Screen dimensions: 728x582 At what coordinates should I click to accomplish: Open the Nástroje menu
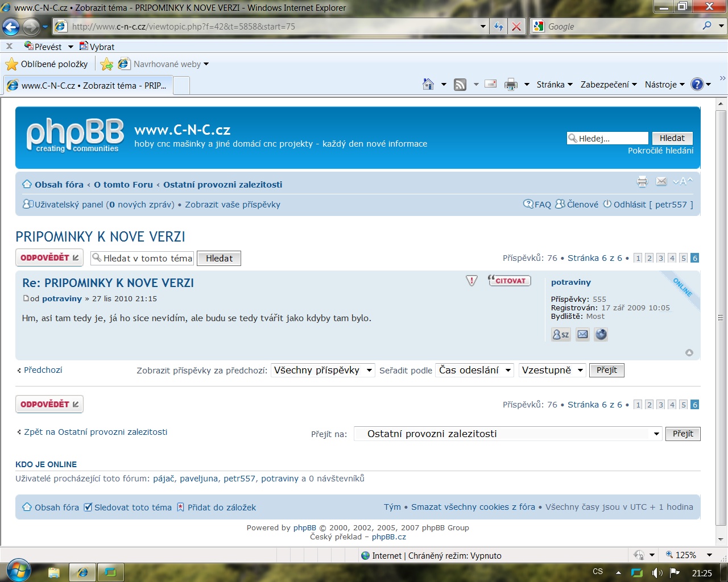tap(664, 85)
